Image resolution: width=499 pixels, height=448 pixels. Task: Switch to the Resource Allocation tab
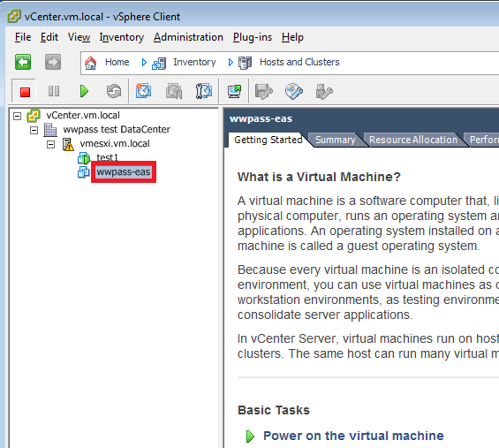413,140
